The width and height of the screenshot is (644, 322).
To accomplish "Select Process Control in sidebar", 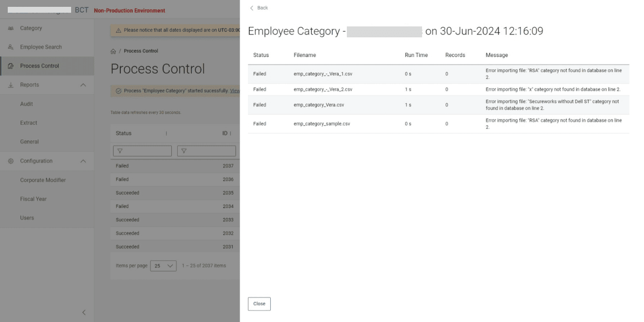I will pyautogui.click(x=47, y=66).
